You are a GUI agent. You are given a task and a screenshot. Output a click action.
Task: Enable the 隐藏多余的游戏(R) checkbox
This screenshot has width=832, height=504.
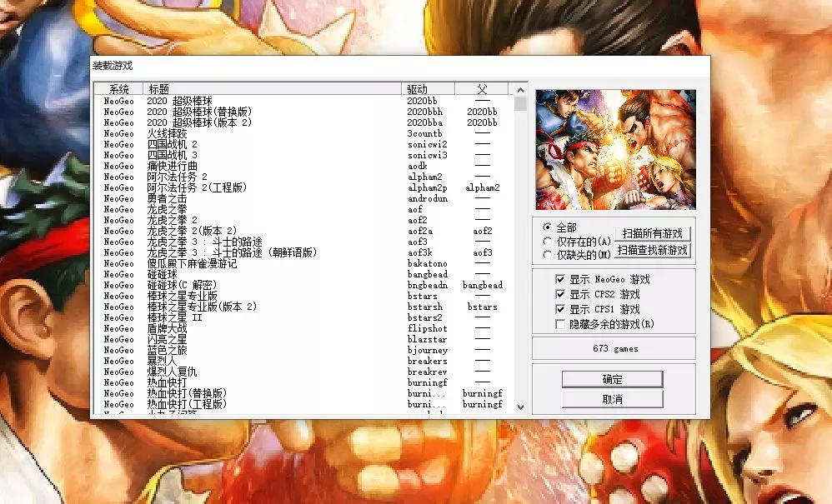[x=559, y=323]
